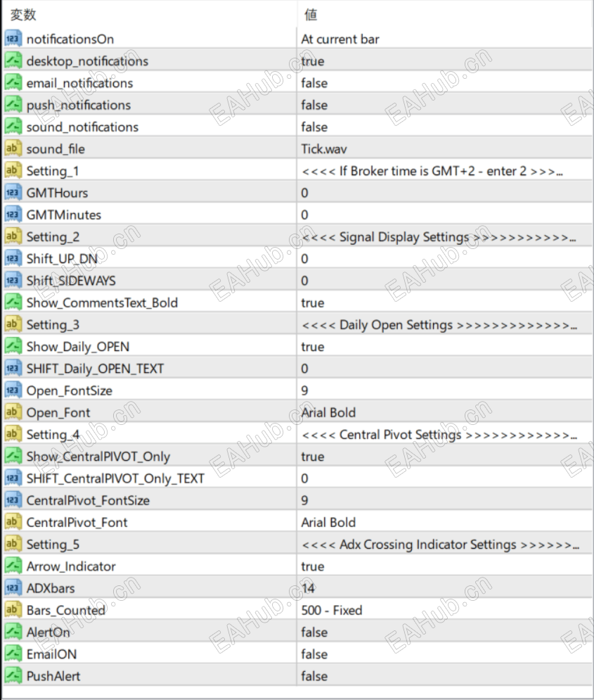Click the boolean icon beside Show_Daily_OPEN
The width and height of the screenshot is (594, 700).
[x=13, y=346]
